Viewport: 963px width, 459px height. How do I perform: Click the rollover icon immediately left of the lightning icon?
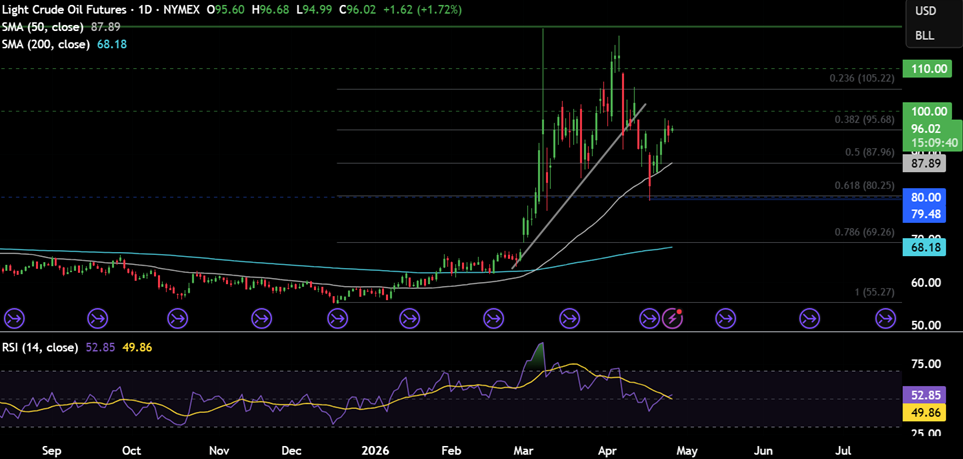point(651,318)
